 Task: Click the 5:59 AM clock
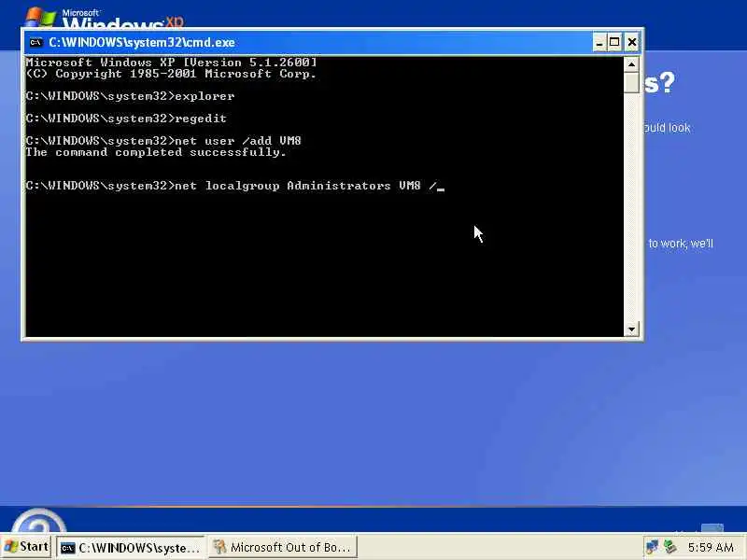coord(711,547)
